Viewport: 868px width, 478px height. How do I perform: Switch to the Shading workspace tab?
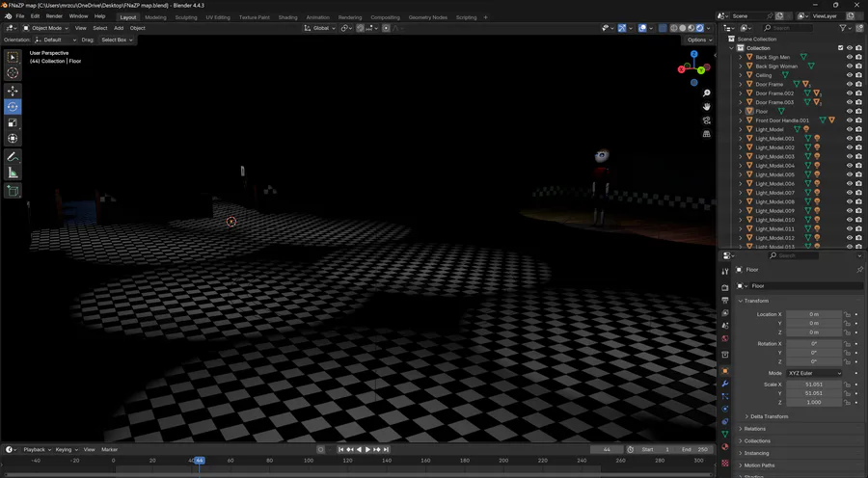(287, 17)
